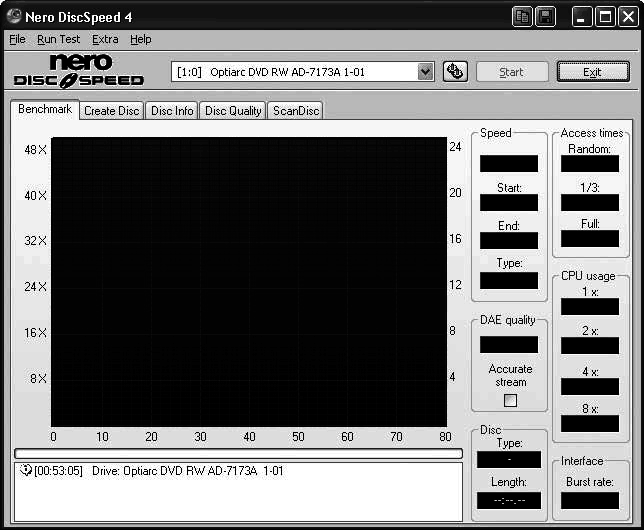644x530 pixels.
Task: Click the drive log entry text
Action: click(188, 470)
